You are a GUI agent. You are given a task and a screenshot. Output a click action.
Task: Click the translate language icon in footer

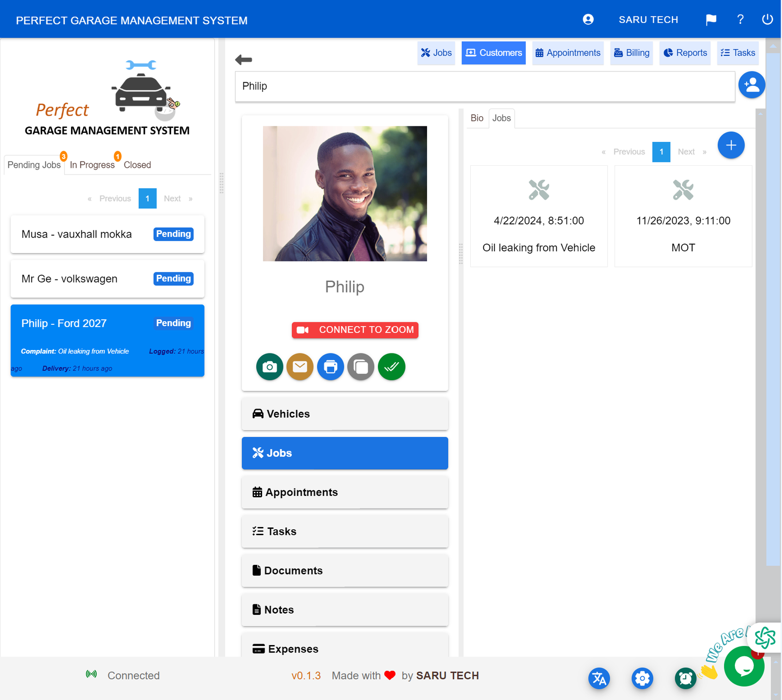coord(599,678)
